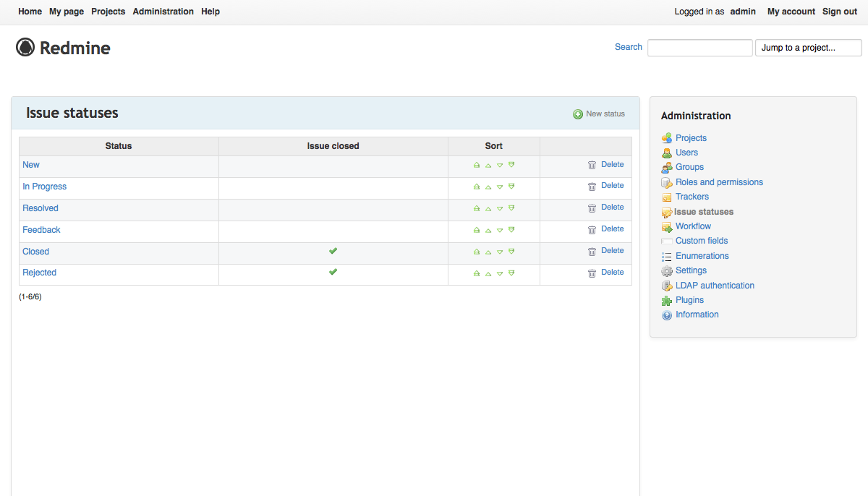This screenshot has width=868, height=496.
Task: Open Administration in the top menu
Action: click(x=163, y=12)
